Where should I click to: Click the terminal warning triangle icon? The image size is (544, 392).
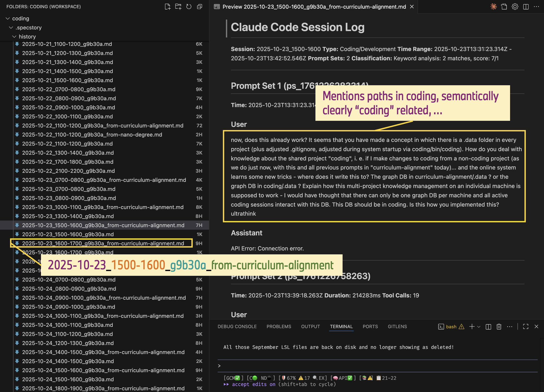pyautogui.click(x=461, y=327)
